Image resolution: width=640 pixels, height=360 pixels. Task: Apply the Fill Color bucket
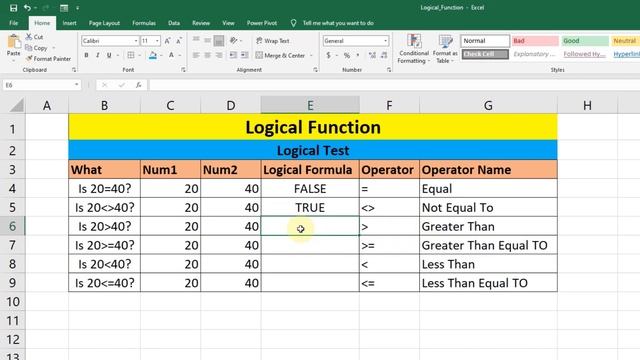click(153, 55)
